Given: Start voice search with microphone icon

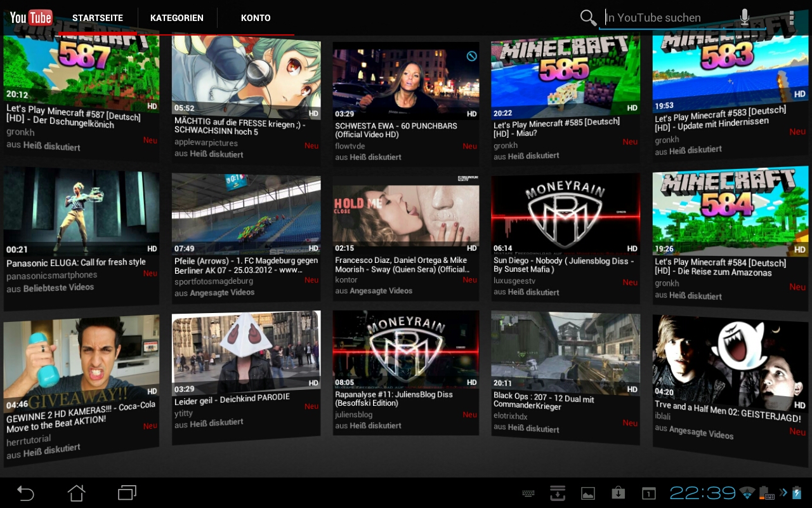Looking at the screenshot, I should [x=745, y=17].
